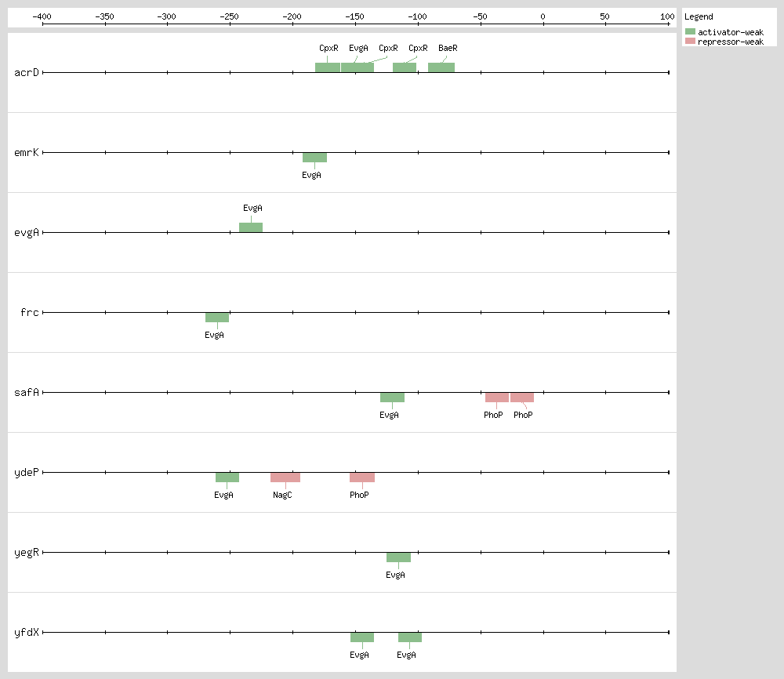Click the EvgA label under emrK
The width and height of the screenshot is (784, 679).
(311, 175)
